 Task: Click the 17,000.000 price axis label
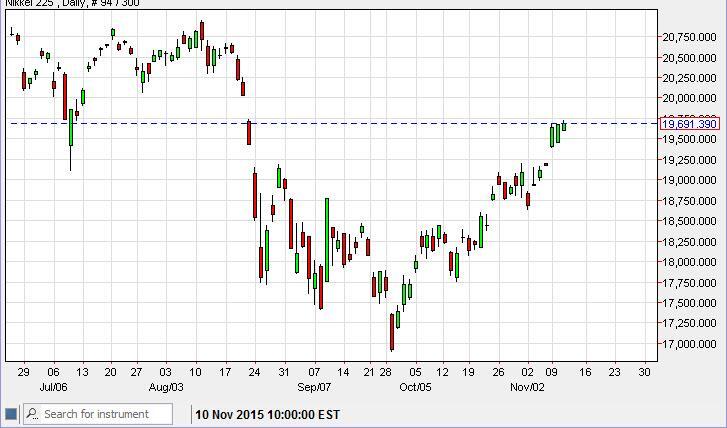point(690,344)
